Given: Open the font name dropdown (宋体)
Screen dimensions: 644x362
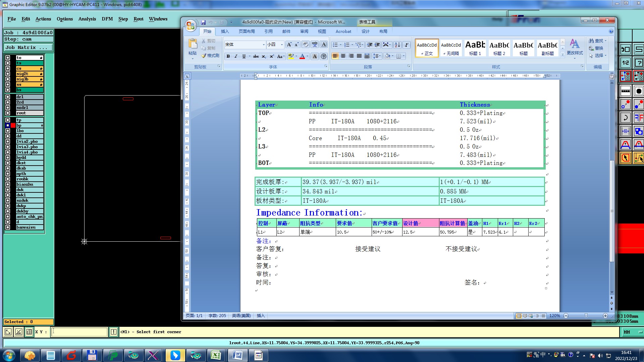Looking at the screenshot, I should [263, 45].
